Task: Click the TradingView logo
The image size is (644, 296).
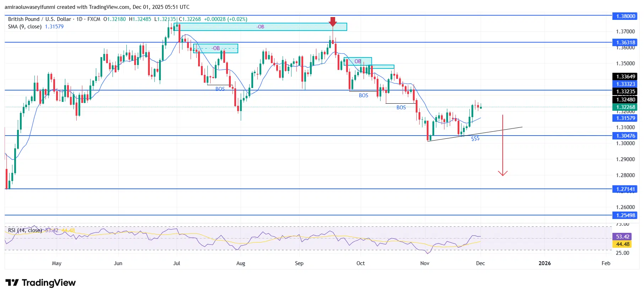Action: point(40,283)
